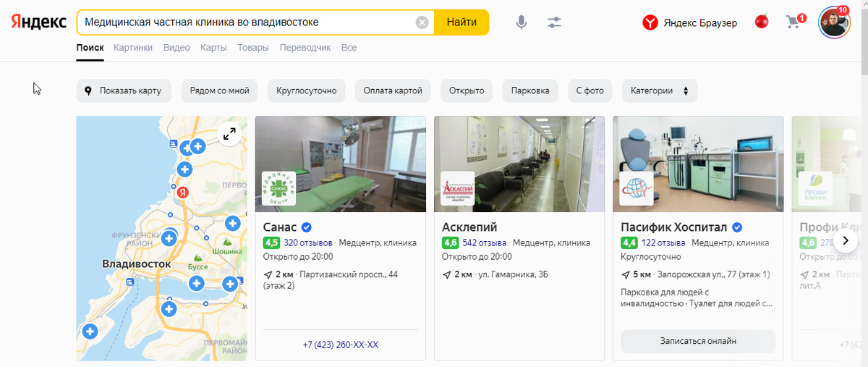Toggle the Оплата картой filter
The width and height of the screenshot is (868, 367).
tap(393, 90)
